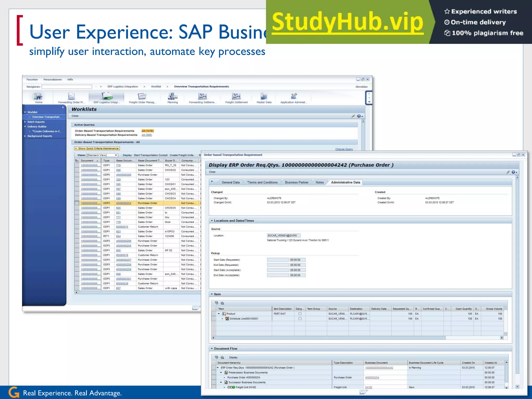Open Freight Unit link 54182
Image resolution: width=532 pixels, height=399 pixels.
click(x=369, y=387)
